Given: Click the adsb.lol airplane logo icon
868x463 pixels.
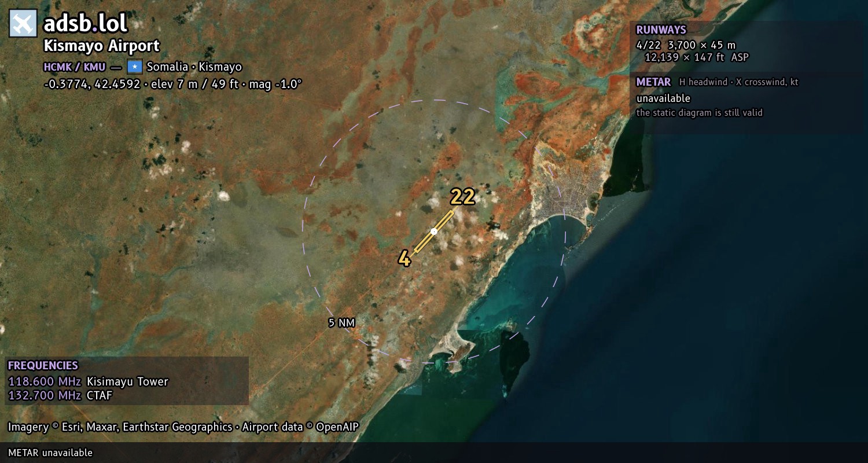Looking at the screenshot, I should [x=23, y=24].
